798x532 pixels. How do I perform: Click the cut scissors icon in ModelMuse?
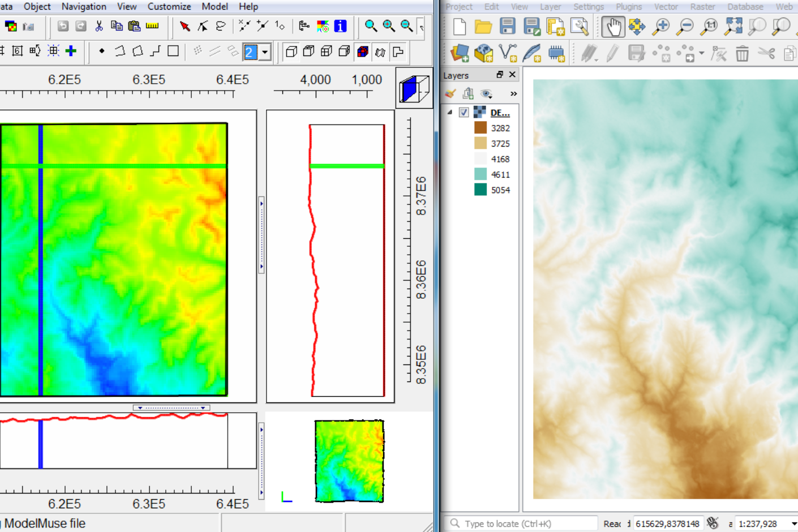pyautogui.click(x=99, y=26)
